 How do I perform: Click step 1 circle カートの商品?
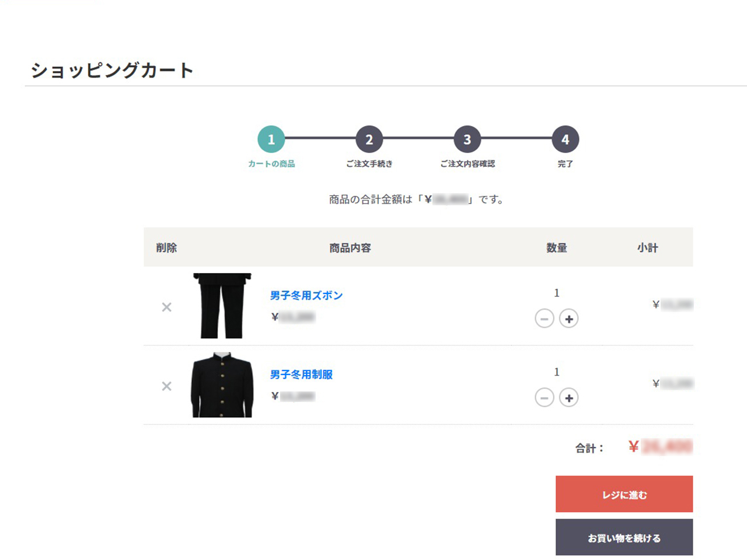(271, 139)
